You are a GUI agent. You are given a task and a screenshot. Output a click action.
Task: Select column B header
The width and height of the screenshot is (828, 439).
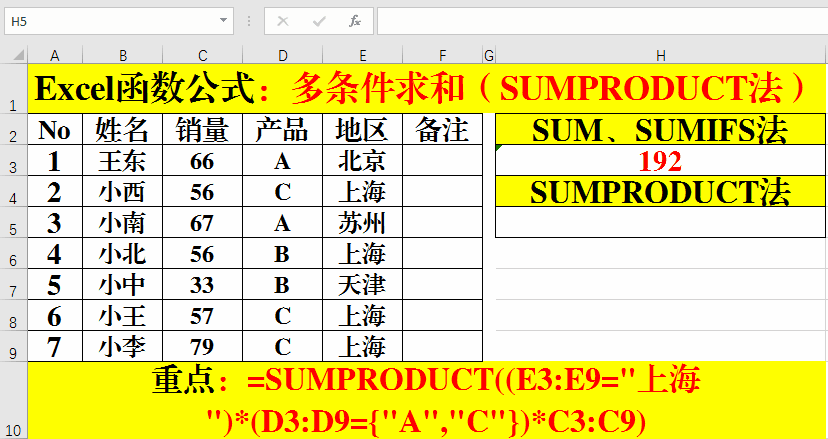123,55
